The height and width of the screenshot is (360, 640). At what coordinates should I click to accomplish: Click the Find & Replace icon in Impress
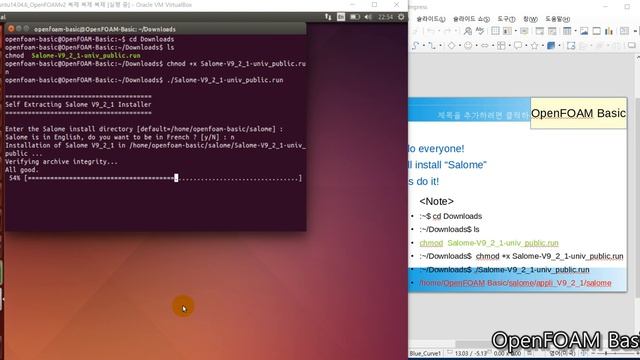[x=468, y=31]
